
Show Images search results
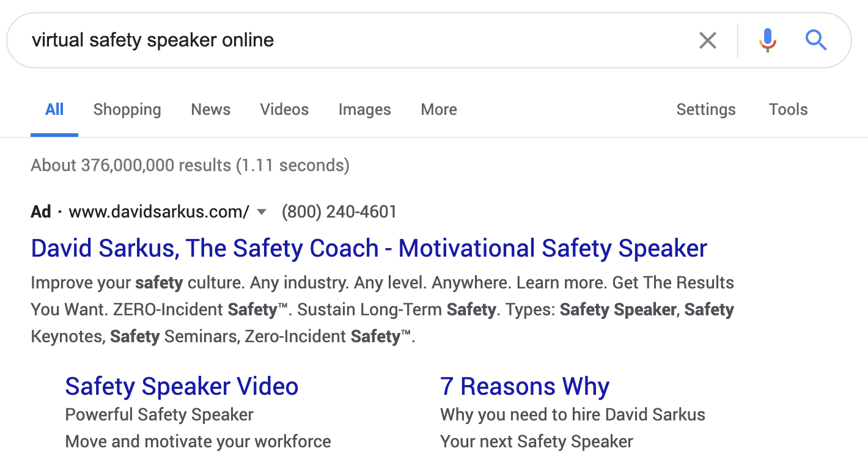point(364,110)
